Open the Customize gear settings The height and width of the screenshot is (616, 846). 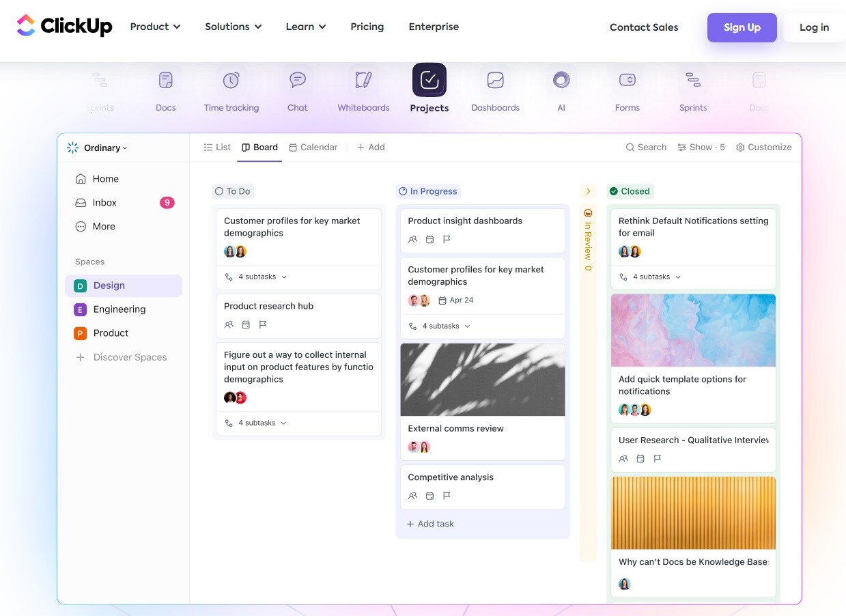[740, 148]
